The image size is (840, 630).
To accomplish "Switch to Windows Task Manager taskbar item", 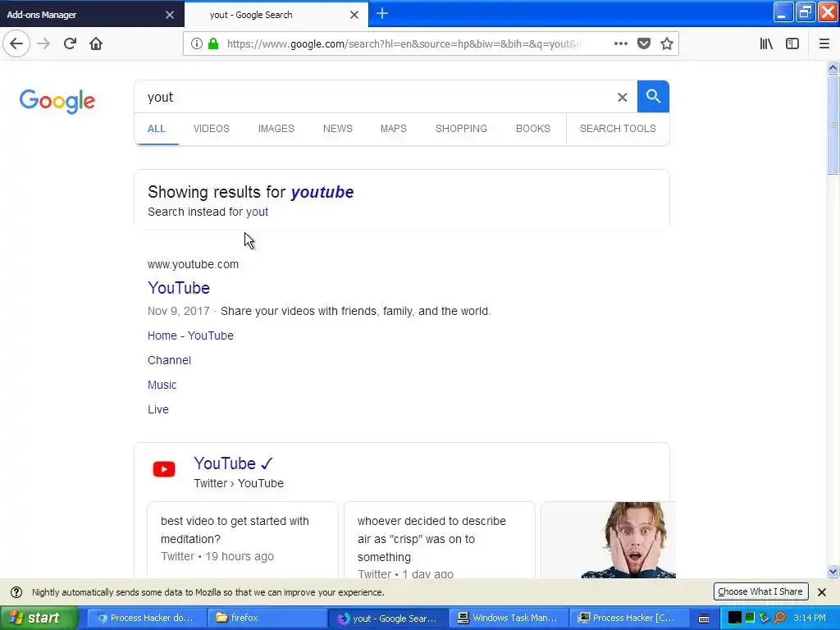I will click(x=508, y=618).
